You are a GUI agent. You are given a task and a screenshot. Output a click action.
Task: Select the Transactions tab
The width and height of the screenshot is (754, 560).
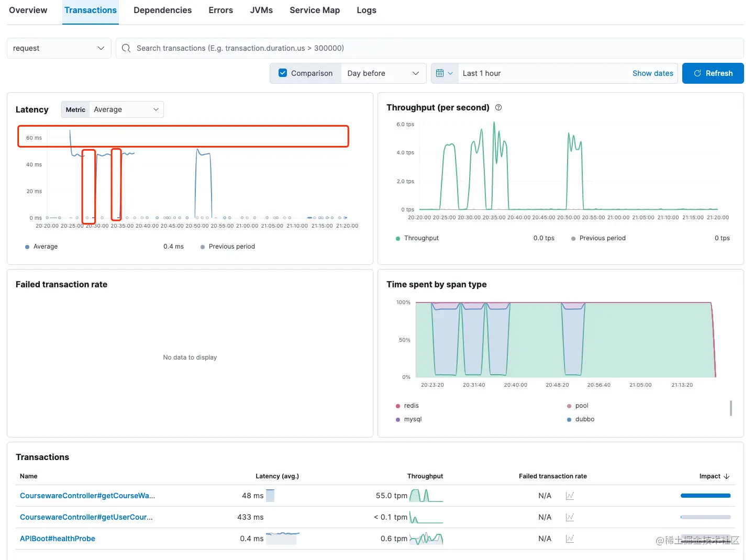pos(91,10)
